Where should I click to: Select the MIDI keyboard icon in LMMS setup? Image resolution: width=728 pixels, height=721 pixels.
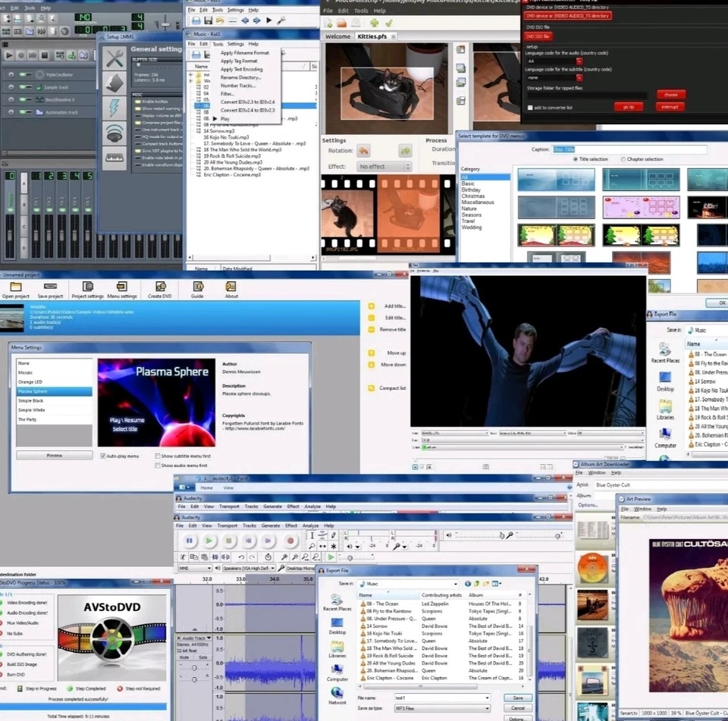[115, 157]
